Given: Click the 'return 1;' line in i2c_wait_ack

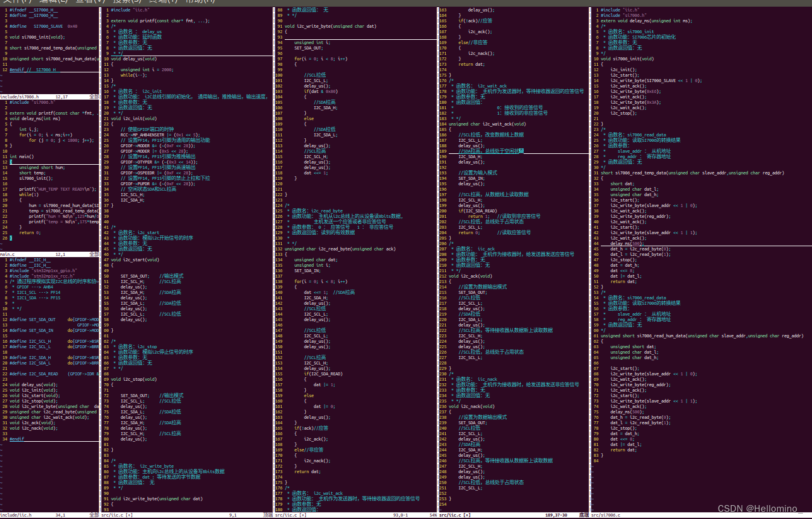Looking at the screenshot, I should tap(479, 216).
